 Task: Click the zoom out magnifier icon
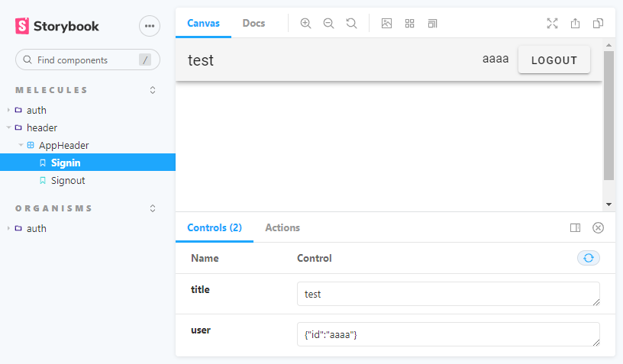(328, 24)
